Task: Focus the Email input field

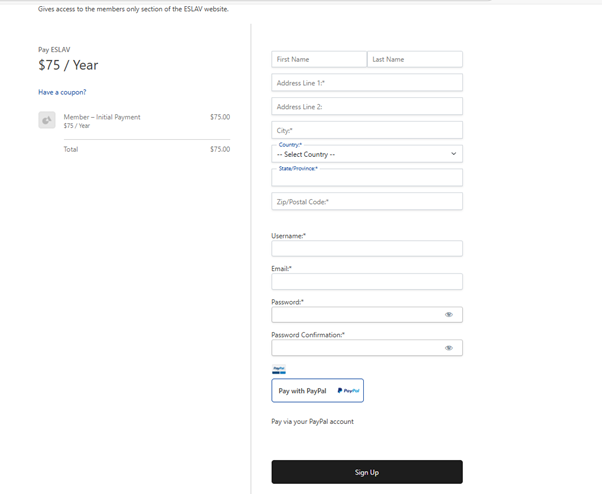Action: pyautogui.click(x=366, y=282)
